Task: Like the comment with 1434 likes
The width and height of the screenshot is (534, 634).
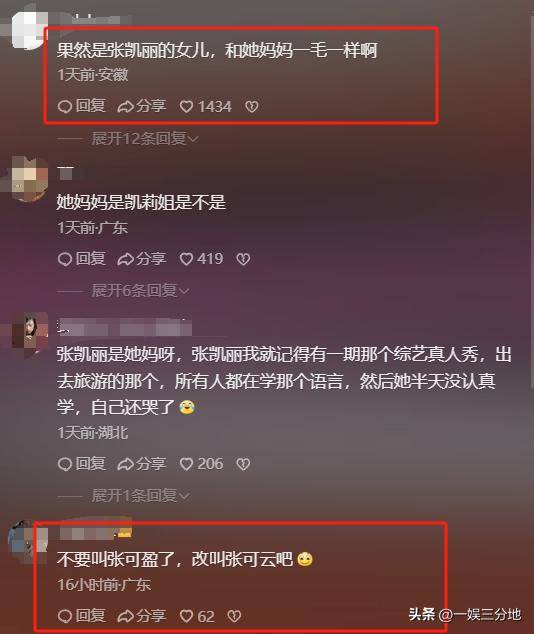Action: 206,106
